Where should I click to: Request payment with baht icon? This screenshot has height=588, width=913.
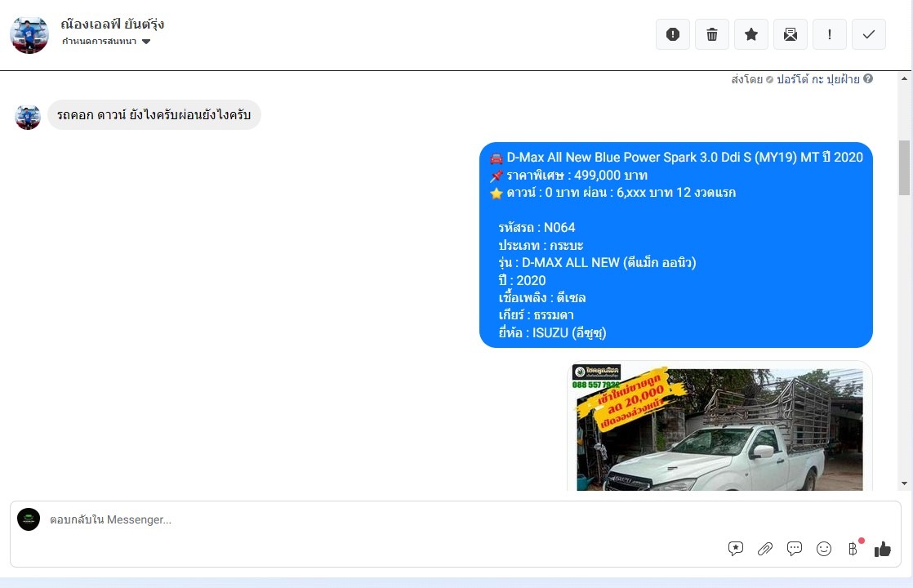[x=853, y=549]
